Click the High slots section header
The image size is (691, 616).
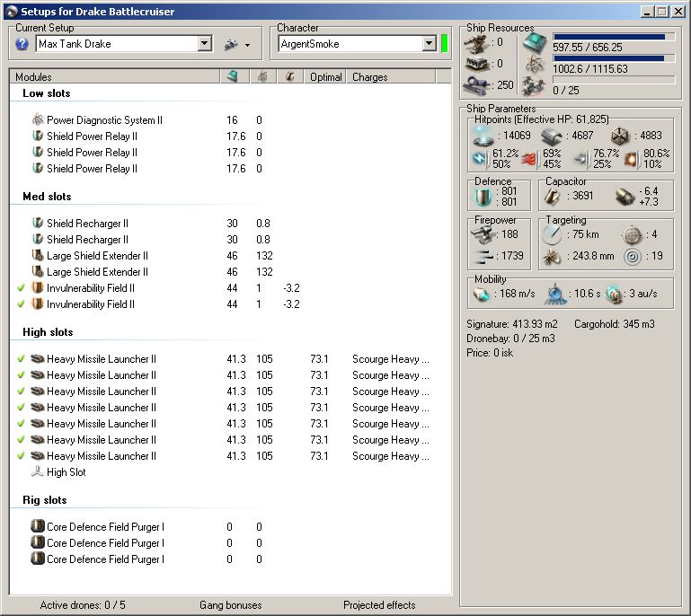tap(48, 332)
